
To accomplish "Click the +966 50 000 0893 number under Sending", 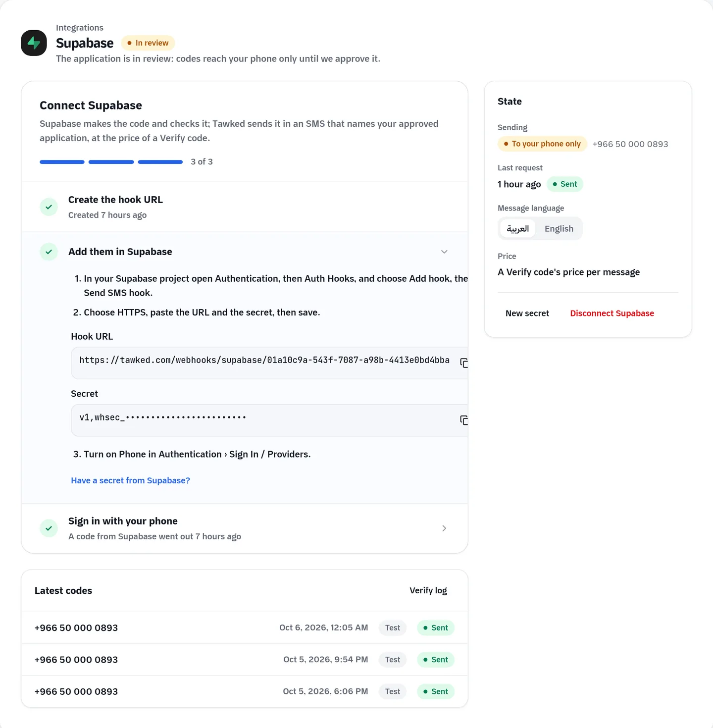I will [x=630, y=144].
